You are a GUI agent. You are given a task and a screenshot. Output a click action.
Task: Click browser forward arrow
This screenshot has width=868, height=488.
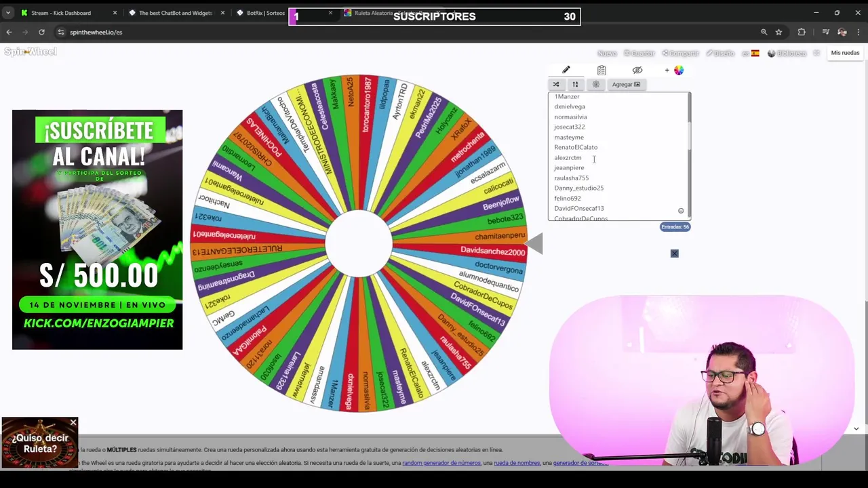(25, 32)
